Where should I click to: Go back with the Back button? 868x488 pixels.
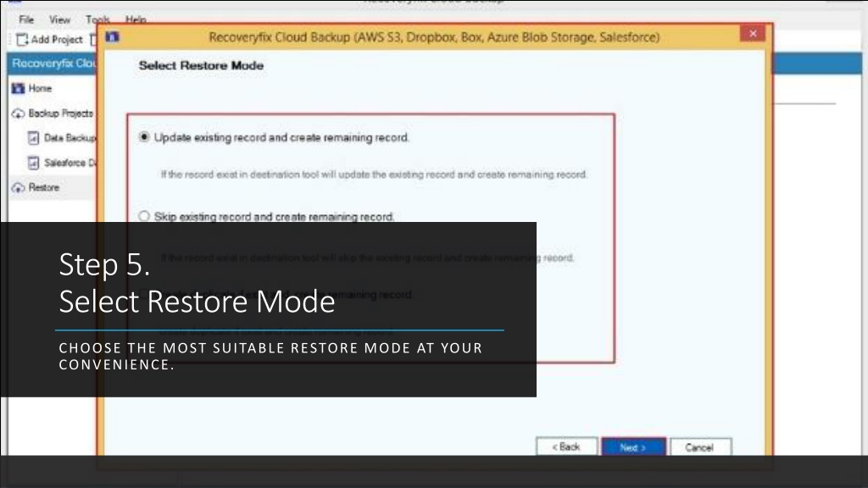point(566,446)
